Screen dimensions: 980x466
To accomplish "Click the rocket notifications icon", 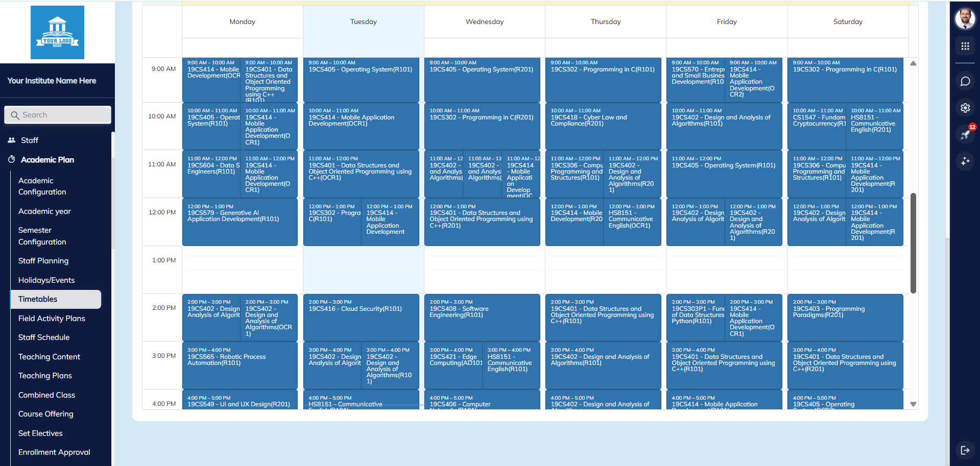I will 965,135.
